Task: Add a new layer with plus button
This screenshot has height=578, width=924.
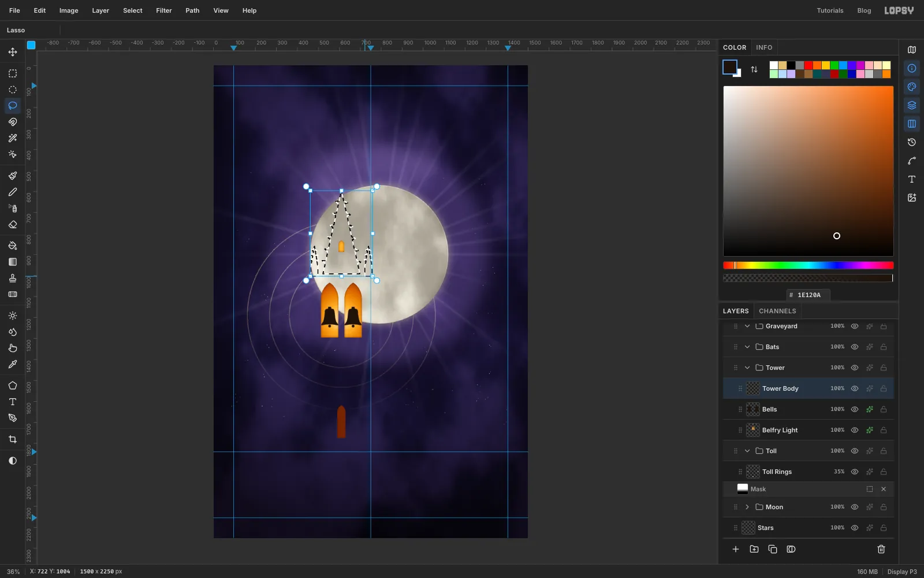Action: (x=736, y=549)
